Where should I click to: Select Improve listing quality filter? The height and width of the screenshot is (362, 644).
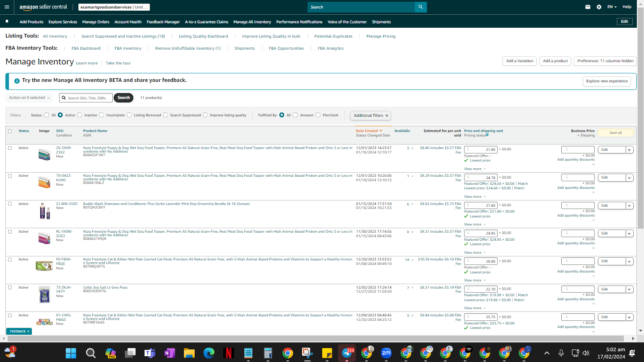click(205, 115)
